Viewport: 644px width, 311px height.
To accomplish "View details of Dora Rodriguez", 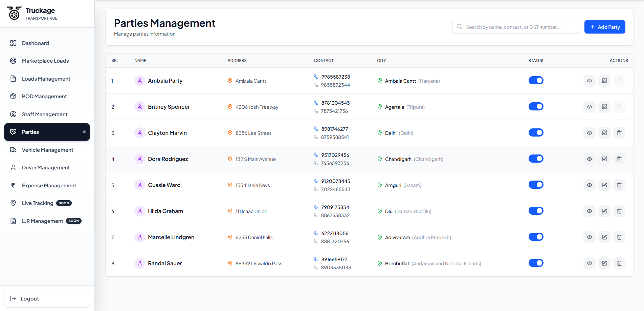I will click(589, 159).
